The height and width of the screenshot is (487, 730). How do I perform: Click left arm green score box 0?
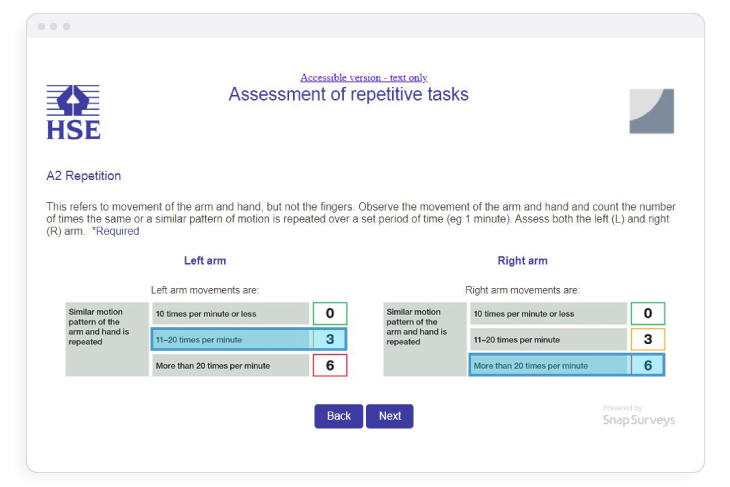[x=330, y=313]
